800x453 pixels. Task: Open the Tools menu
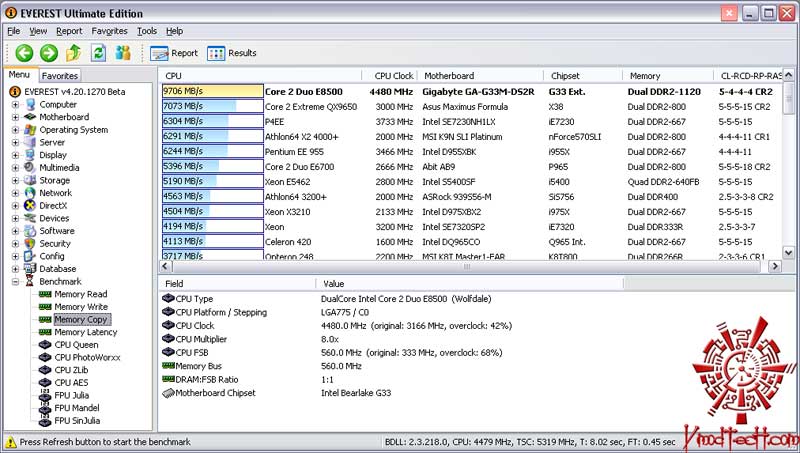147,31
